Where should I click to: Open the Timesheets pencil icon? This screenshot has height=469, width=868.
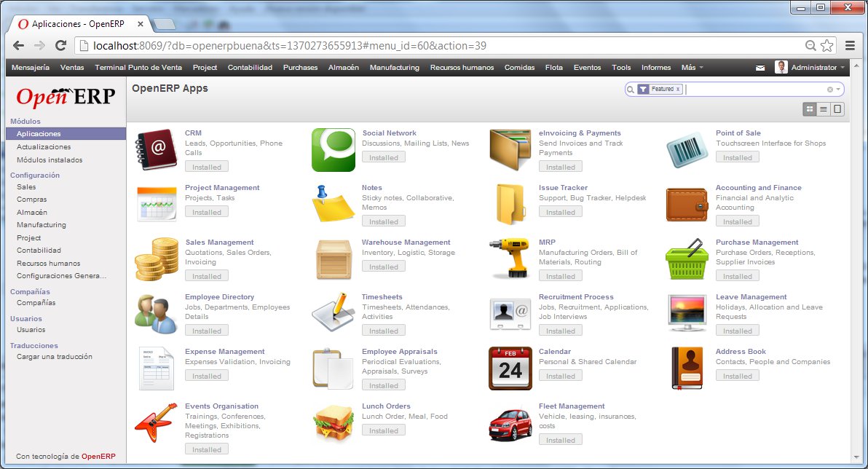coord(334,313)
